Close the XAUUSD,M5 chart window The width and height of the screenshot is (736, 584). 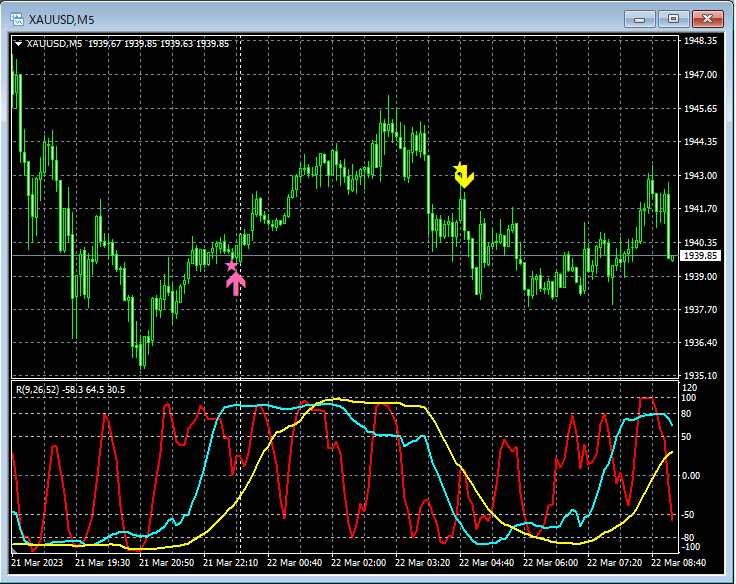pos(707,19)
